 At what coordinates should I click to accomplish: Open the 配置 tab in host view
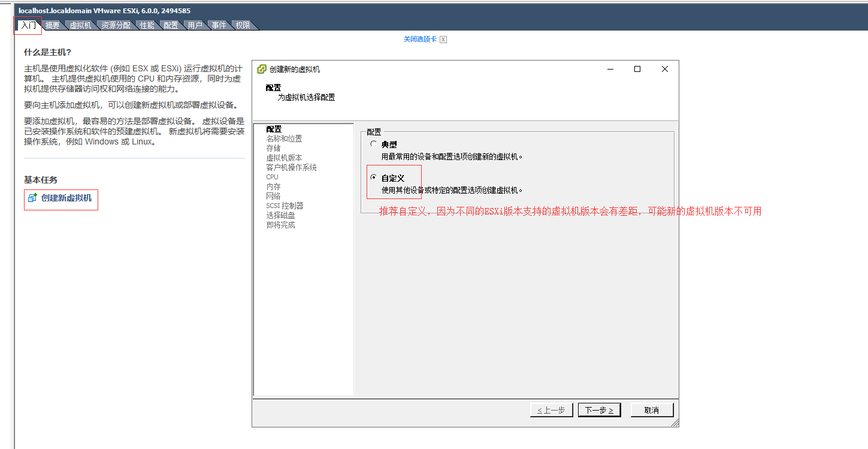pos(171,25)
